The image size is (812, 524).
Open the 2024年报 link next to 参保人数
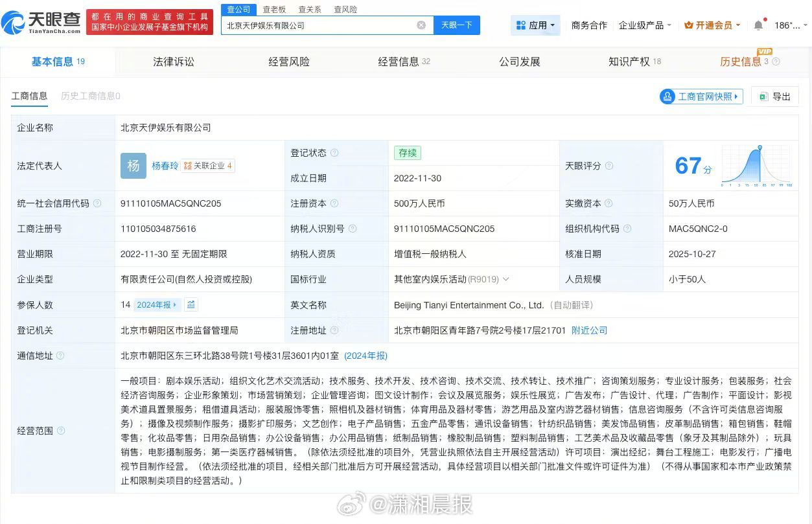[x=156, y=304]
